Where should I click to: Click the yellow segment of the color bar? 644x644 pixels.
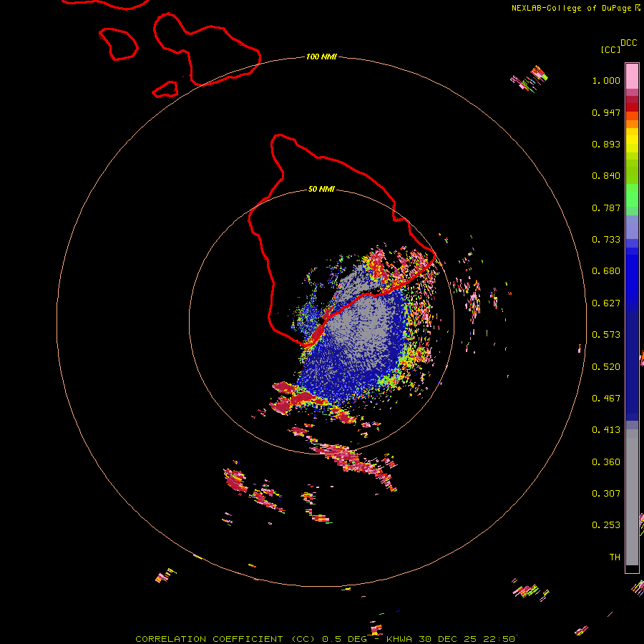click(632, 140)
